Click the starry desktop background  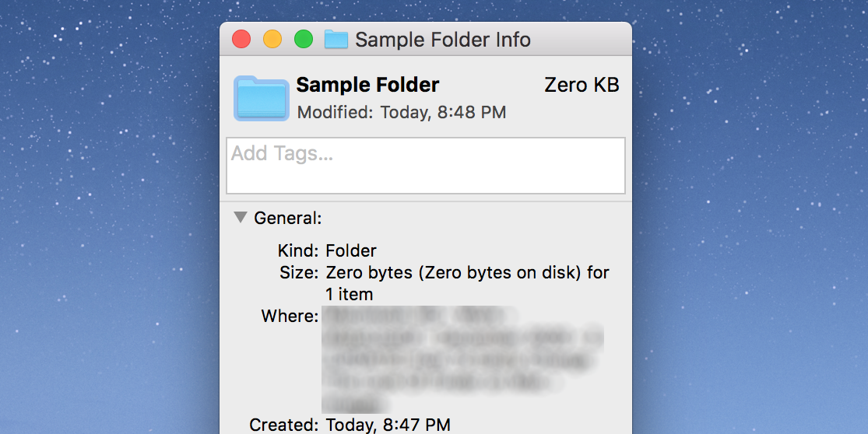pos(109,194)
